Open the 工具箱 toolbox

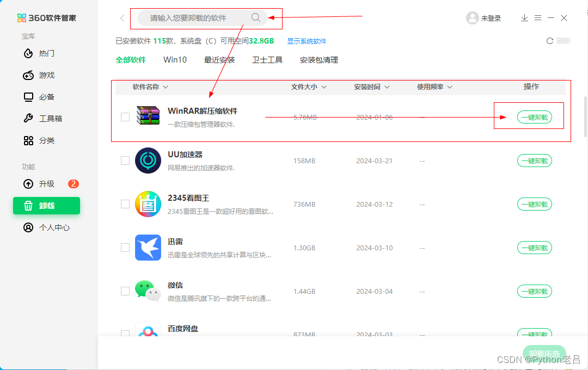pyautogui.click(x=43, y=119)
